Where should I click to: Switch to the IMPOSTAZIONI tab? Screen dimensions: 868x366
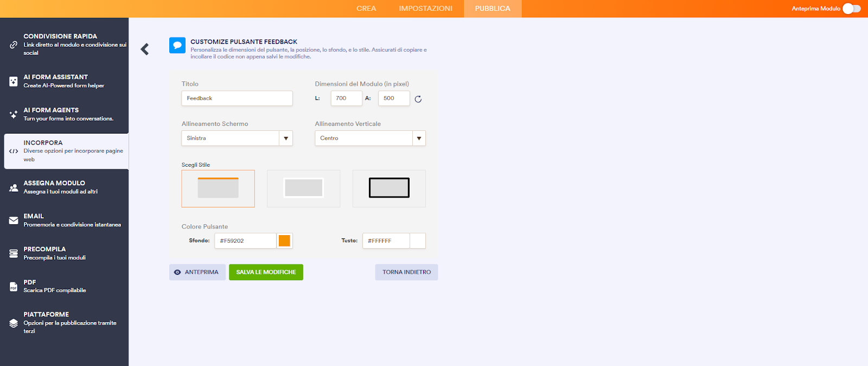426,9
